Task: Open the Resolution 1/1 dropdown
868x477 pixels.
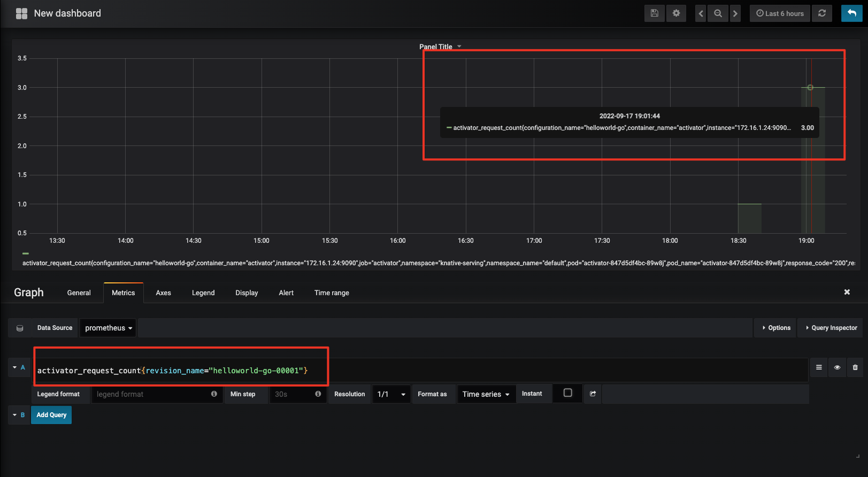Action: pos(391,394)
